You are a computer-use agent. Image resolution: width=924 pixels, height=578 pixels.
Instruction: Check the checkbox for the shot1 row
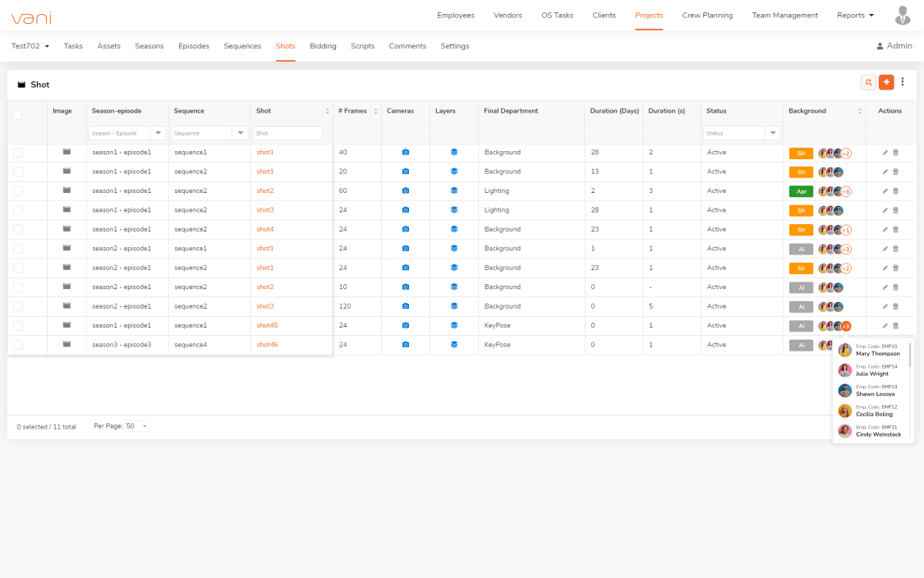(18, 152)
